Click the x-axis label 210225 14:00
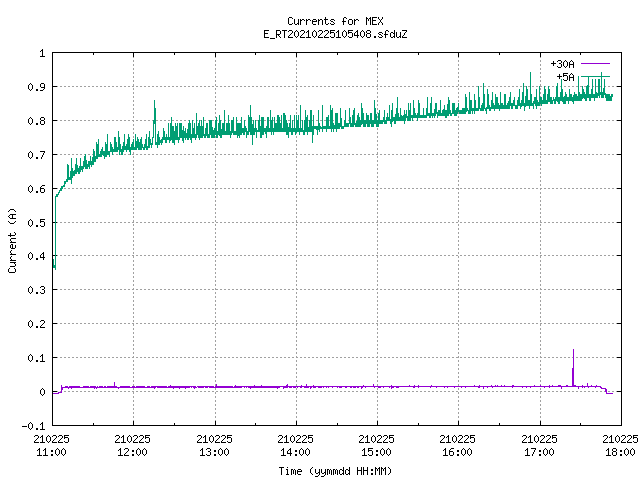640x480 pixels. pyautogui.click(x=295, y=445)
